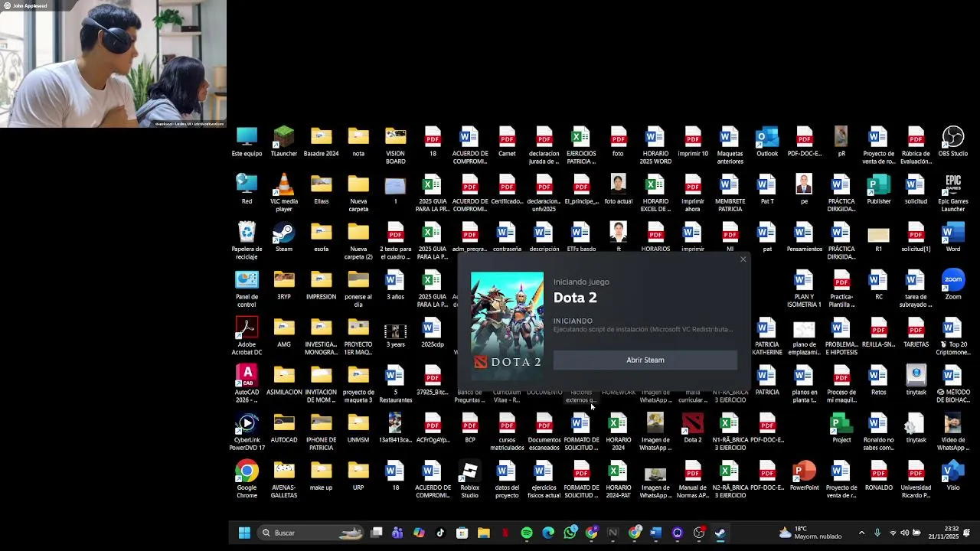Open the Visio desktop shortcut
Viewport: 980px width, 551px height.
coord(952,474)
